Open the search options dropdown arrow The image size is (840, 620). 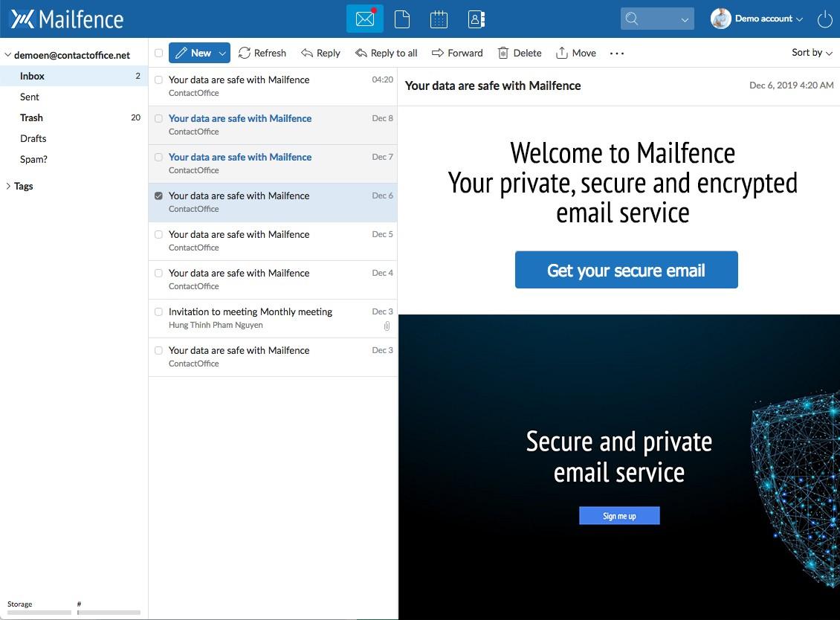click(685, 19)
